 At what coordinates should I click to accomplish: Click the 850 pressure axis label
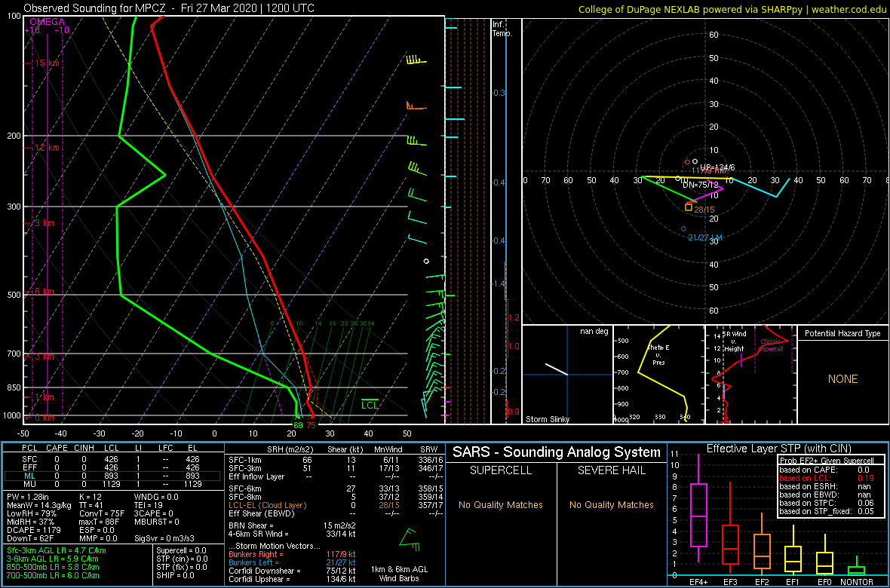click(x=14, y=387)
